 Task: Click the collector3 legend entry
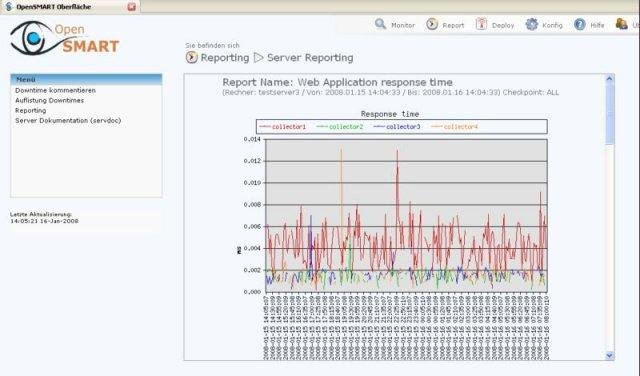pyautogui.click(x=397, y=127)
